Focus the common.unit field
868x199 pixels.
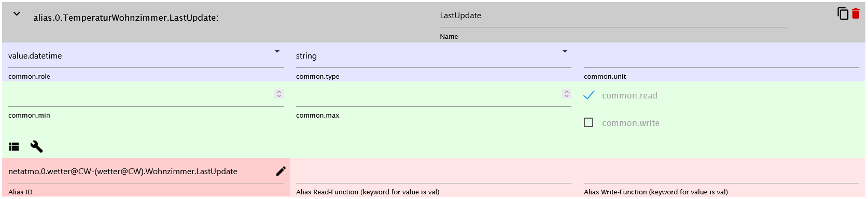click(x=721, y=56)
